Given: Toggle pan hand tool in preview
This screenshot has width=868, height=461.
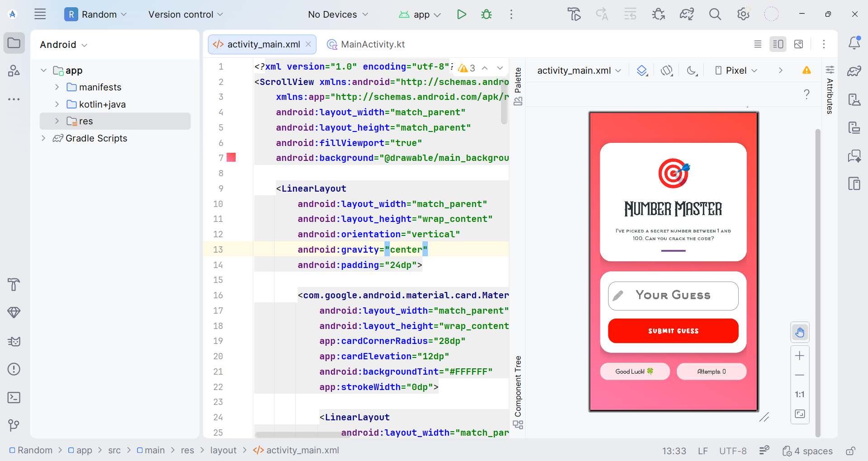Looking at the screenshot, I should coord(800,333).
